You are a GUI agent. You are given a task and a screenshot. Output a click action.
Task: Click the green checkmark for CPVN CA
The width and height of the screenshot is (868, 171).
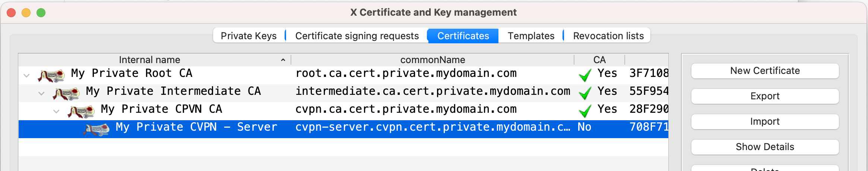point(585,111)
